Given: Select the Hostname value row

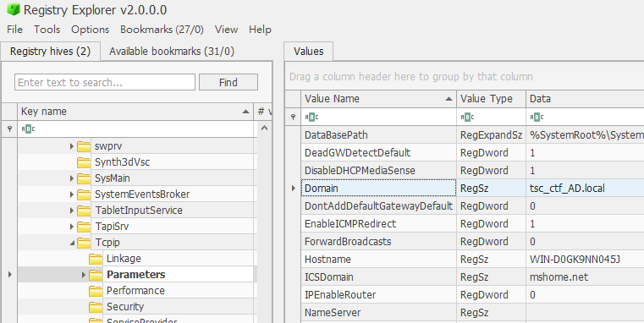Looking at the screenshot, I should (472, 260).
